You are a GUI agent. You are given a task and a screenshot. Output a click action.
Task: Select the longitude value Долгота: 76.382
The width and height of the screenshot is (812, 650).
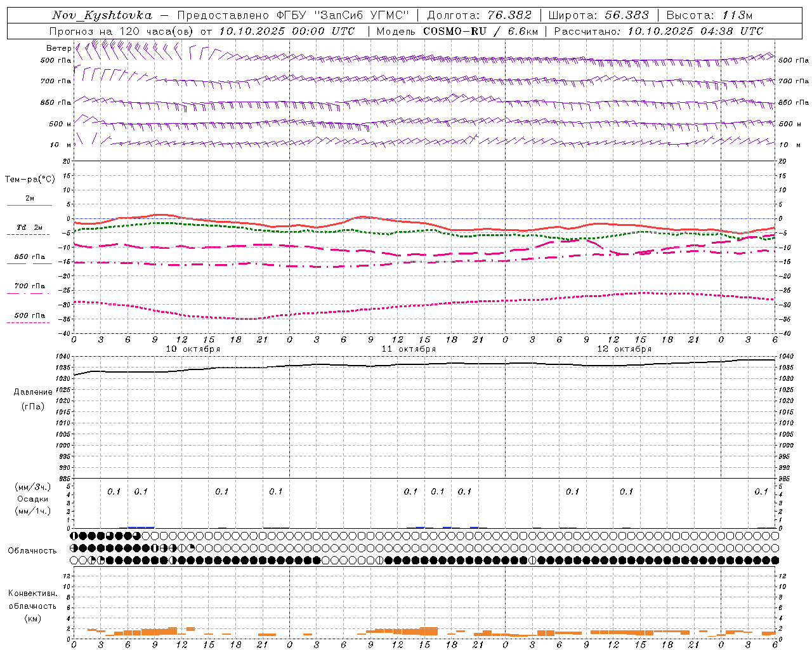click(x=479, y=15)
